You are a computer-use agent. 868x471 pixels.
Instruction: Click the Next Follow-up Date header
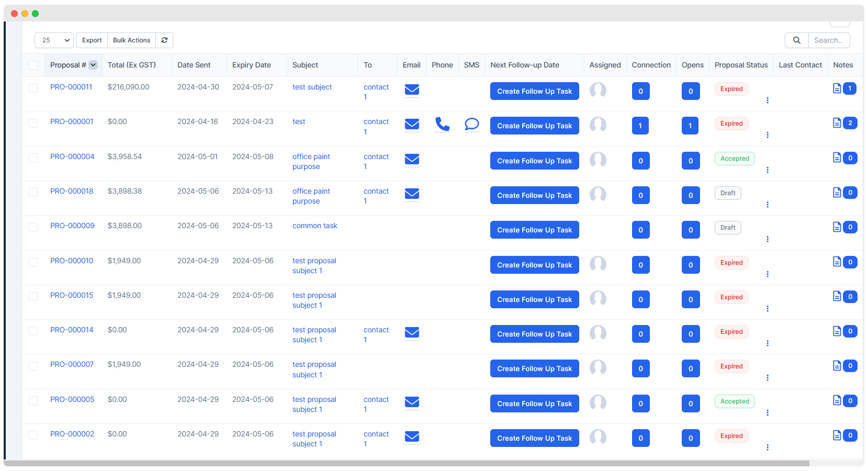(525, 65)
